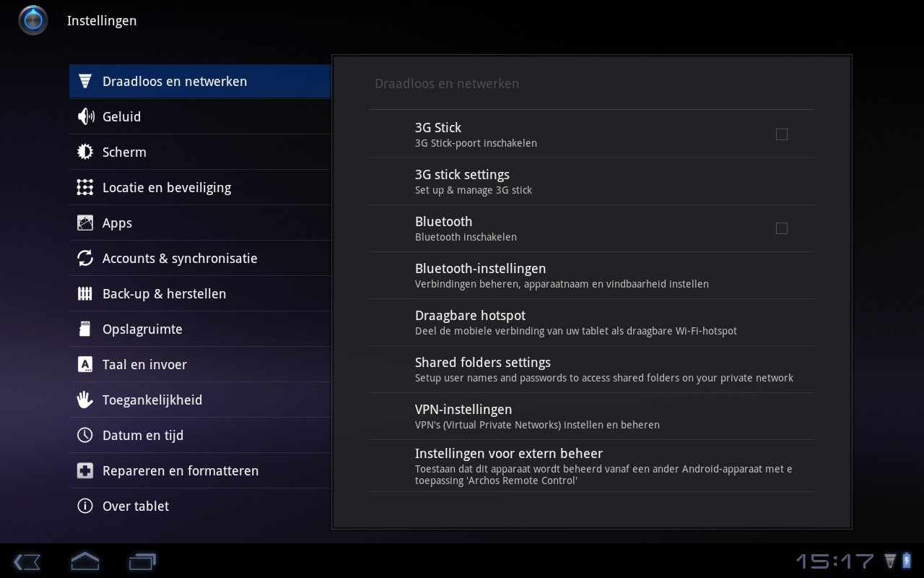This screenshot has width=924, height=578.
Task: Open VPN-instellingen
Action: 463,416
